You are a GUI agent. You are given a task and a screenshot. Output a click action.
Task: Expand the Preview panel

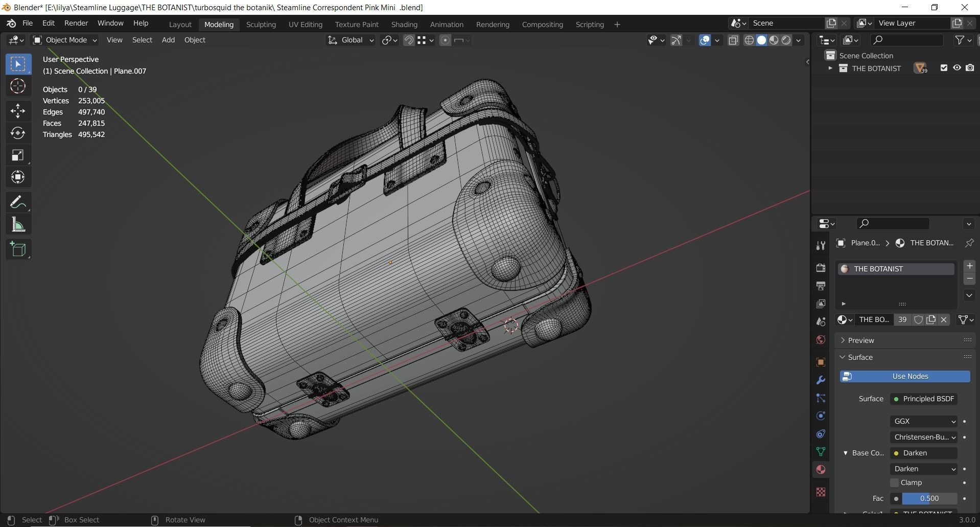point(861,340)
